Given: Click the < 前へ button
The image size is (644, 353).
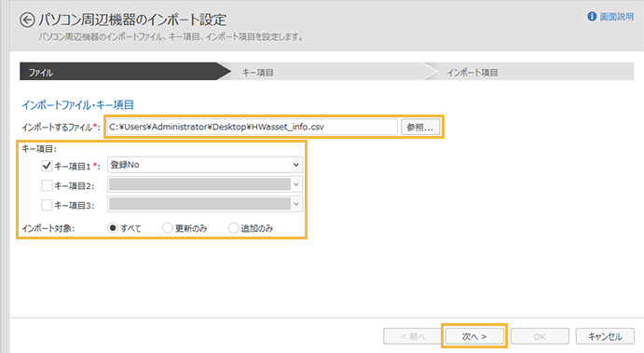Looking at the screenshot, I should [413, 336].
